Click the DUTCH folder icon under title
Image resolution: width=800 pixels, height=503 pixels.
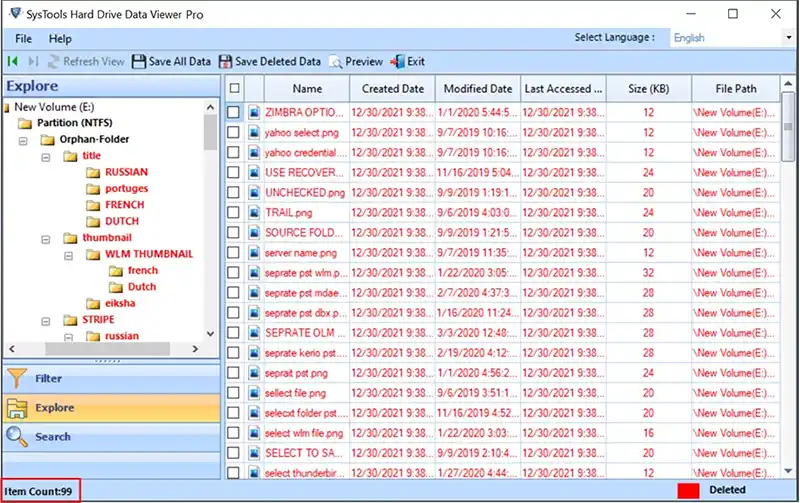click(93, 221)
